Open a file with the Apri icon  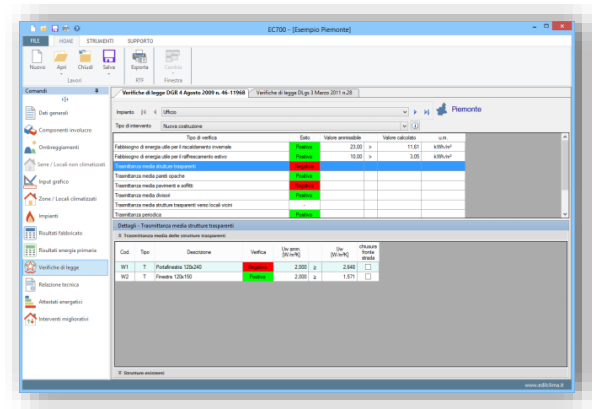tap(61, 56)
